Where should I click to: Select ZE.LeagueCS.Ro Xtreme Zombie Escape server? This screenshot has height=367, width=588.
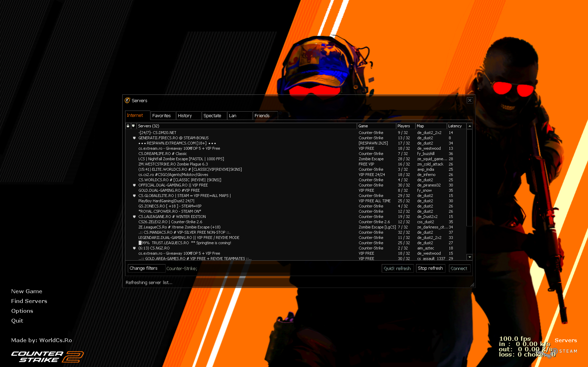[x=296, y=227]
